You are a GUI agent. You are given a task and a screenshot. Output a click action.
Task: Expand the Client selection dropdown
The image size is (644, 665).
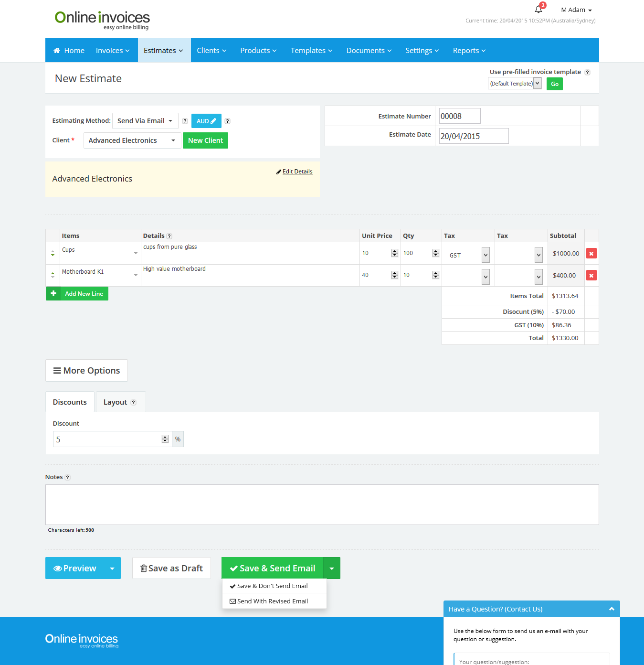pos(132,140)
